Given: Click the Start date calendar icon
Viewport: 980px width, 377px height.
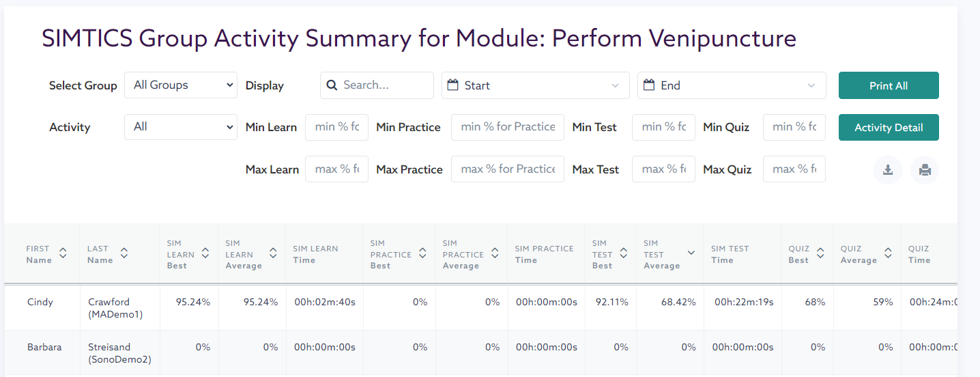Looking at the screenshot, I should 452,85.
